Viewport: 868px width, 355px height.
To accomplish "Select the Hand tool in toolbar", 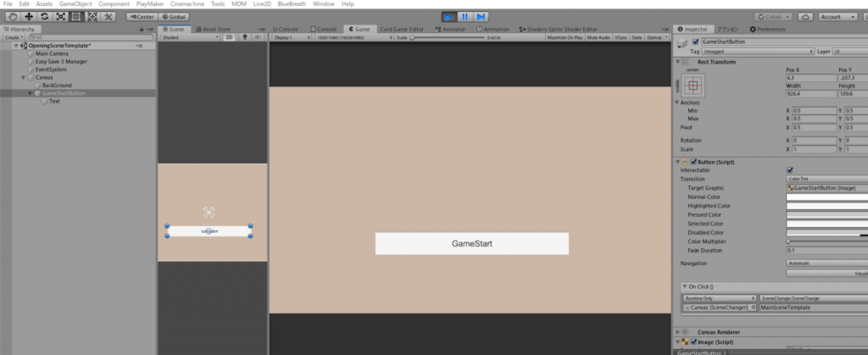I will click(12, 16).
